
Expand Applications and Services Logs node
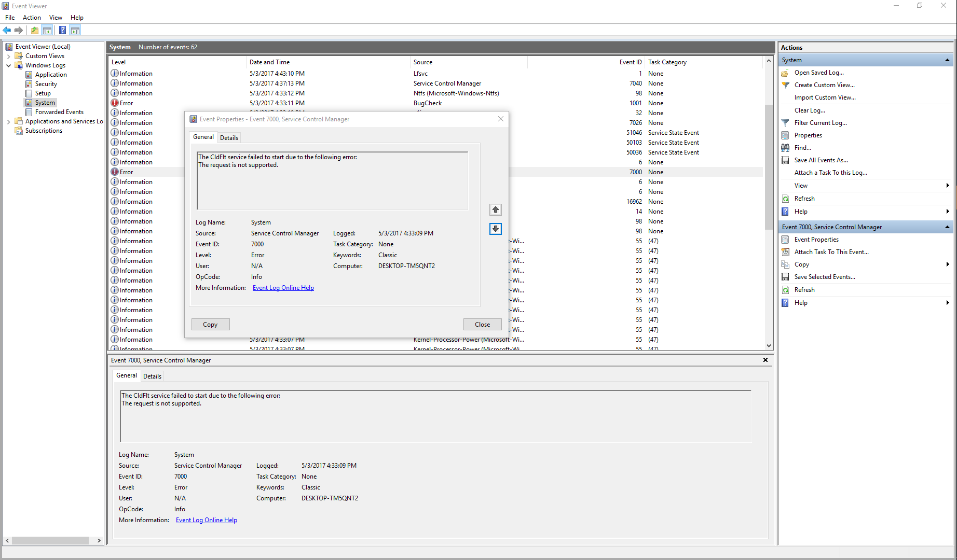(8, 121)
